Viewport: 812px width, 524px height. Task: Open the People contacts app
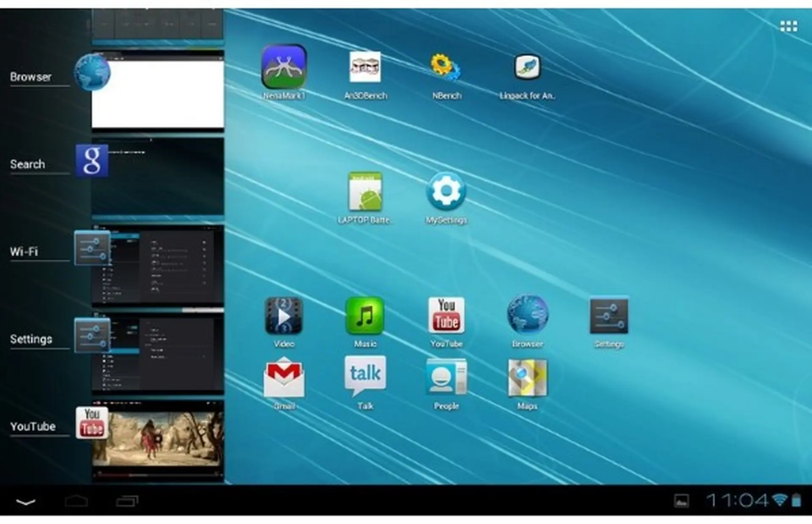click(446, 377)
